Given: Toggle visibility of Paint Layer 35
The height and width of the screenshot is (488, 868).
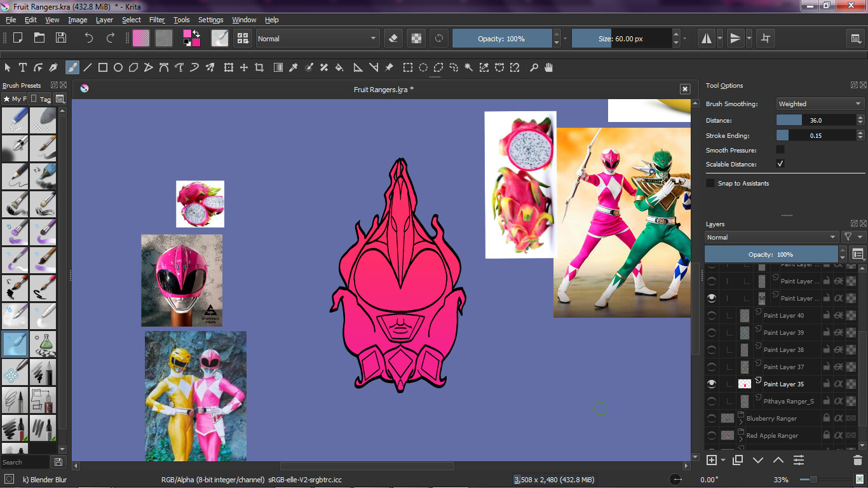Looking at the screenshot, I should pyautogui.click(x=711, y=383).
